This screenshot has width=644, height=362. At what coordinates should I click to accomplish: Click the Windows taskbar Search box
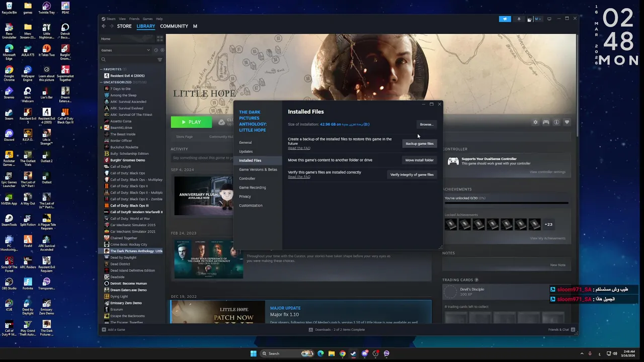(x=286, y=353)
